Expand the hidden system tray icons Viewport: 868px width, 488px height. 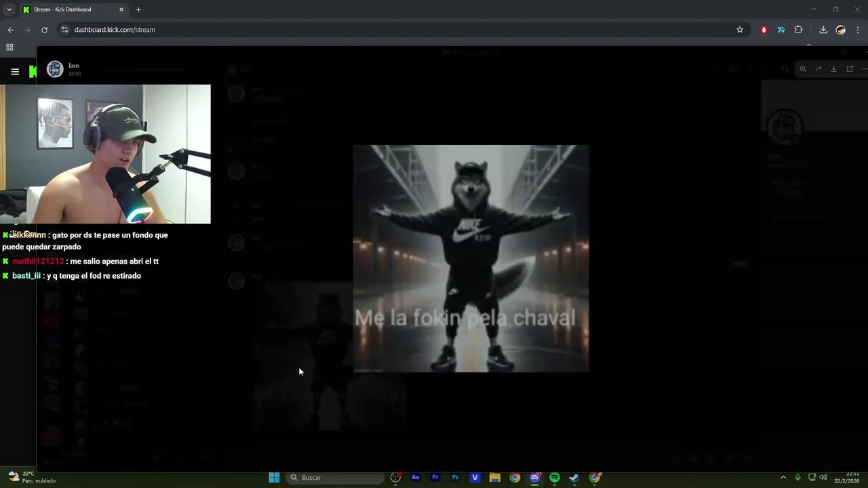click(783, 477)
